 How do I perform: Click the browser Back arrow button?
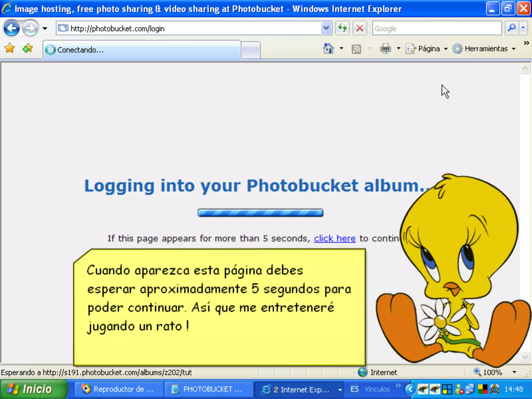pos(11,28)
